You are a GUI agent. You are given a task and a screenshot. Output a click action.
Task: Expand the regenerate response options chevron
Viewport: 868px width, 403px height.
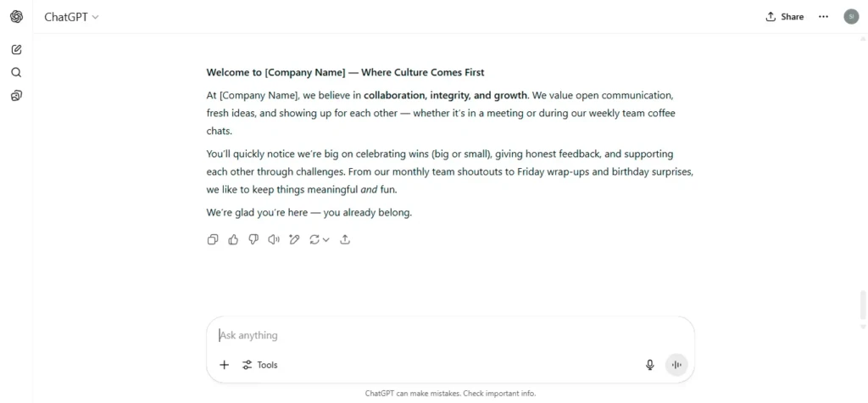(326, 239)
